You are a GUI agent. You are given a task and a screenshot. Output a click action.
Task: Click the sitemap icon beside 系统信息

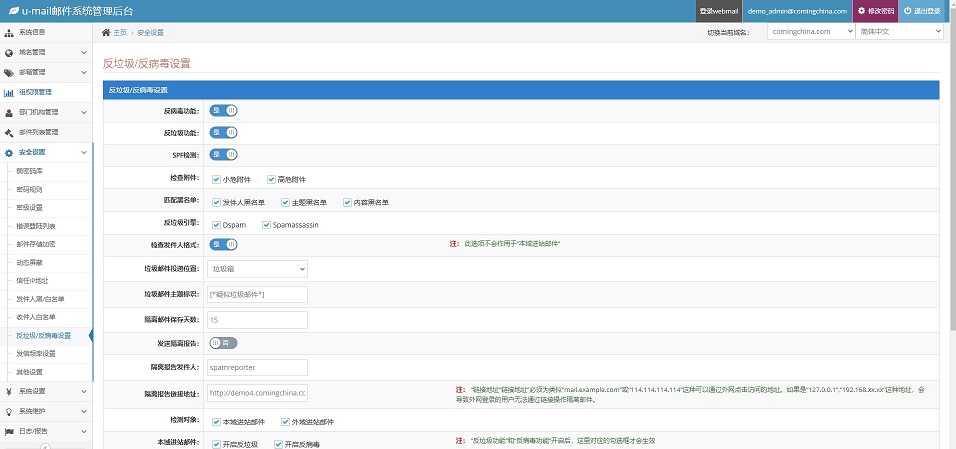(x=9, y=32)
